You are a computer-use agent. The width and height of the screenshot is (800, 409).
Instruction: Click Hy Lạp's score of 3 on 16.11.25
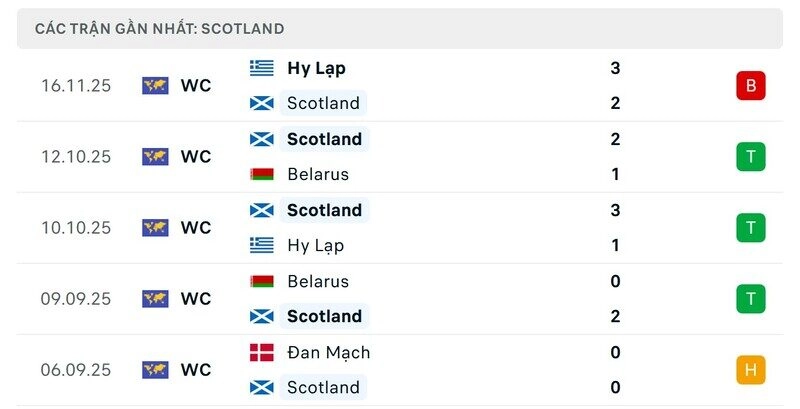(615, 68)
